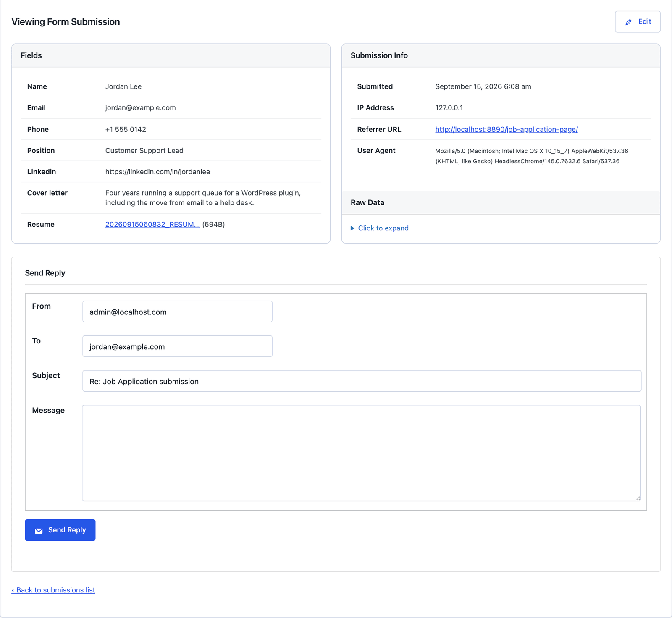
Task: Click inside the Message textarea
Action: (x=361, y=453)
